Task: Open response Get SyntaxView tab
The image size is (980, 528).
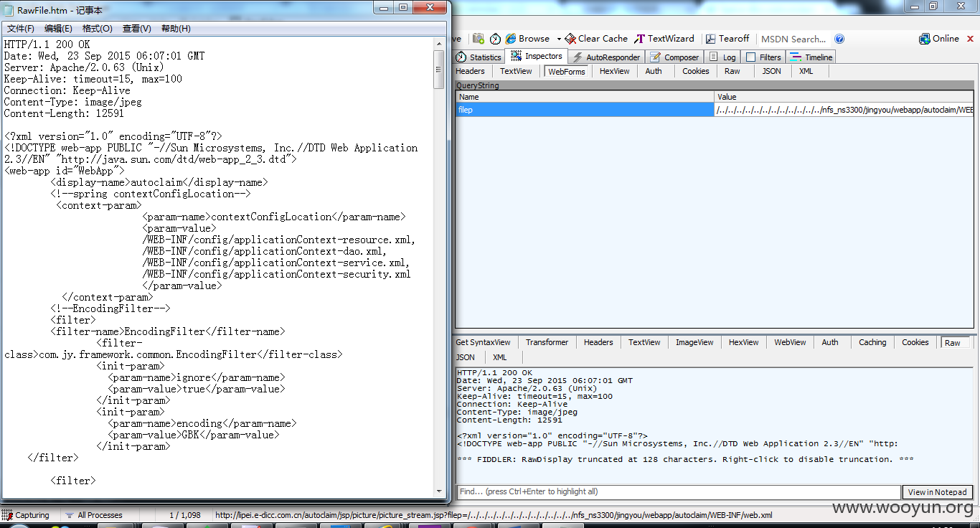Action: 483,342
